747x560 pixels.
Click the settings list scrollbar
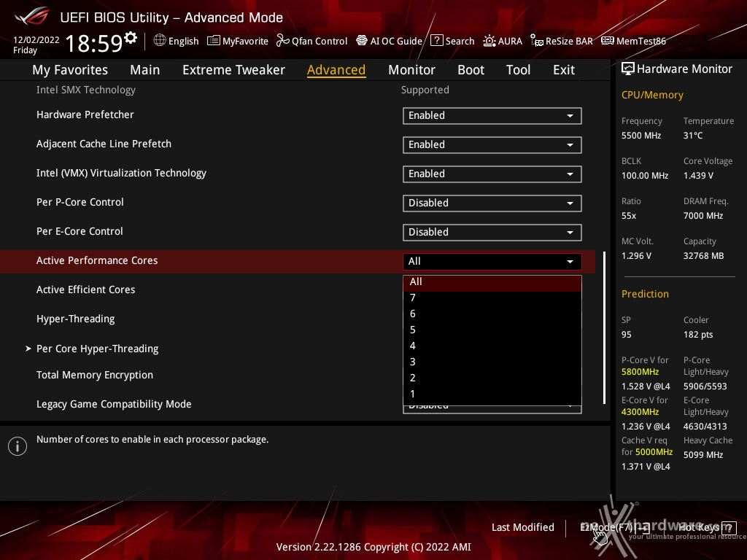(x=605, y=328)
